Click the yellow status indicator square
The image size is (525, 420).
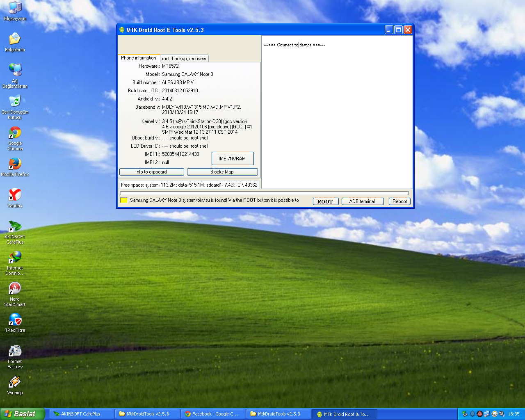click(x=123, y=200)
